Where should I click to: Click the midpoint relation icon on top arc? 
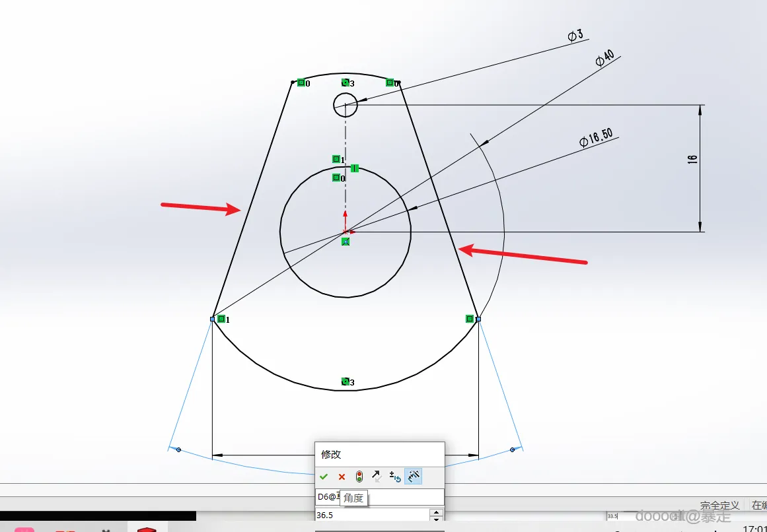click(346, 83)
